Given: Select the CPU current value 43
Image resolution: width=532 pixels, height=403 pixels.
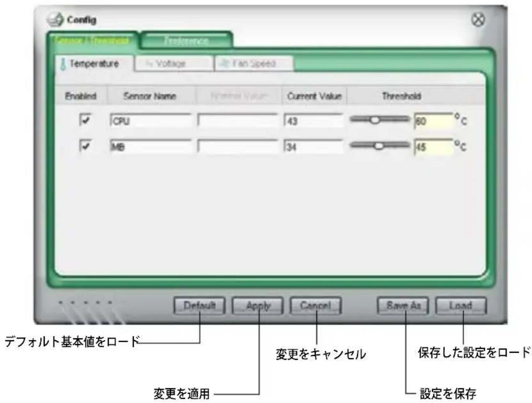Looking at the screenshot, I should 313,121.
